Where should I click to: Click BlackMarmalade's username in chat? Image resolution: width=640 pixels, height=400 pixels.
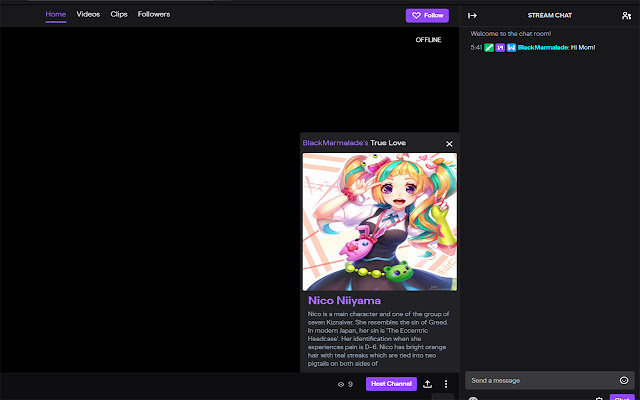click(543, 48)
